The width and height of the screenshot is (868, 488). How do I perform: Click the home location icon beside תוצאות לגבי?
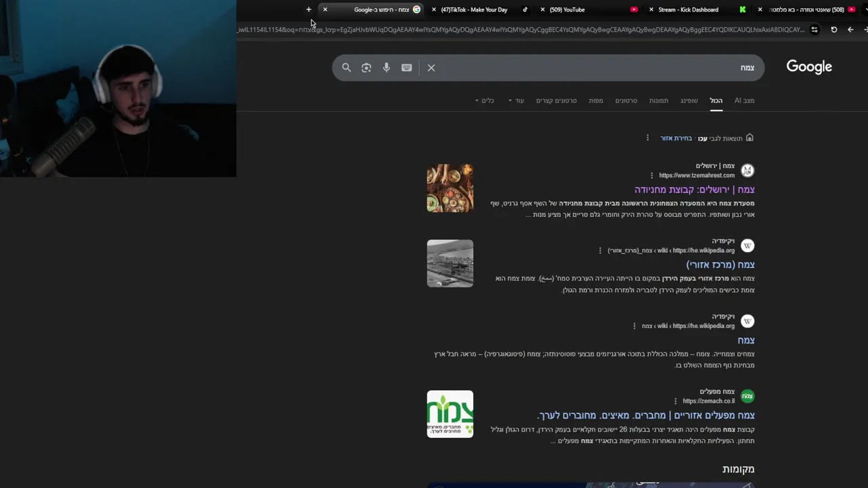749,138
